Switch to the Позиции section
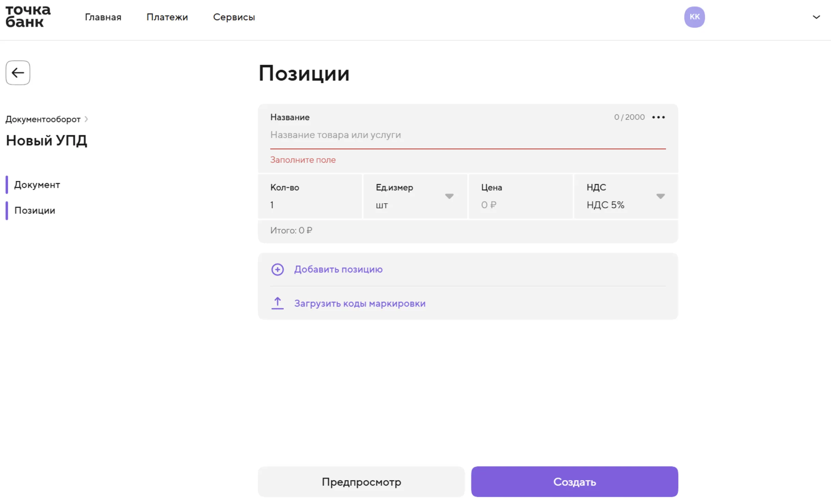Screen dimensions: 831x504 coord(34,210)
